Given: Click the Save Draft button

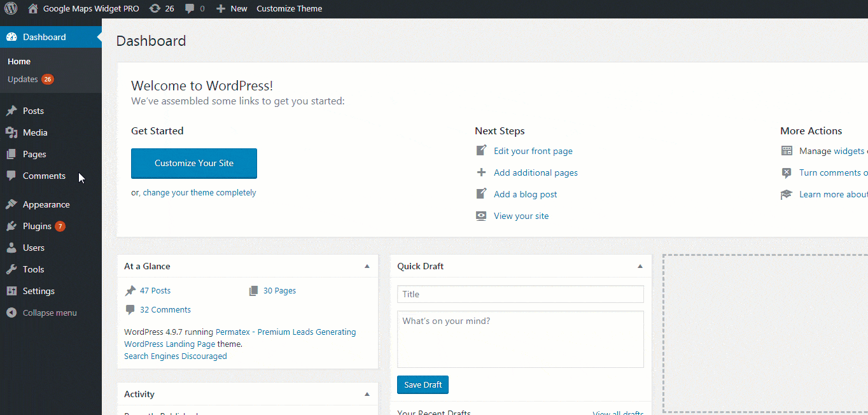Looking at the screenshot, I should coord(423,384).
